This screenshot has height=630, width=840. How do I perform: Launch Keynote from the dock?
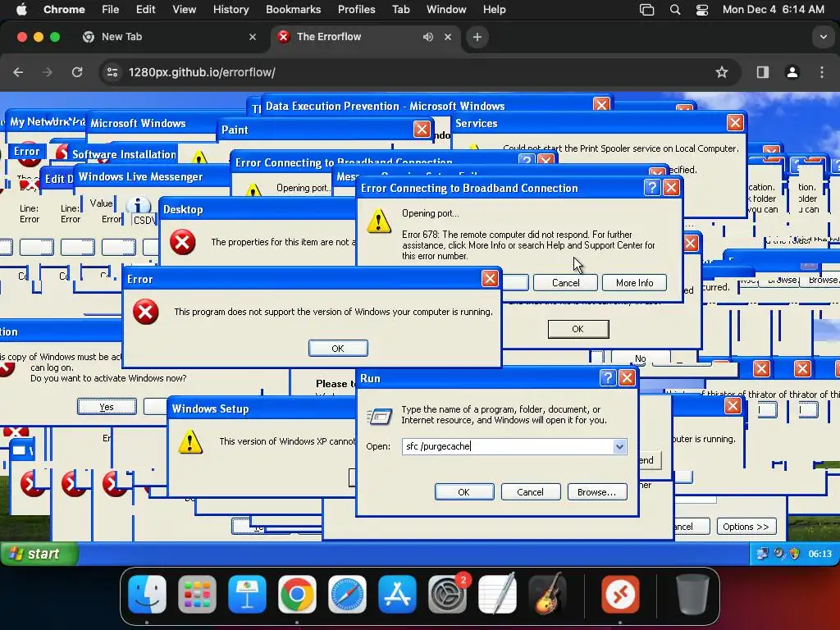click(x=247, y=594)
